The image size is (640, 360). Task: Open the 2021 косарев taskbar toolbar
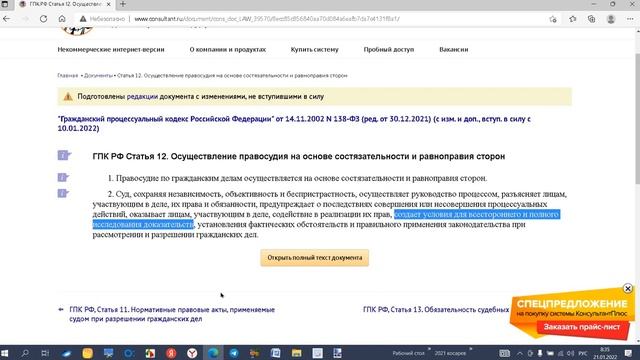click(450, 353)
